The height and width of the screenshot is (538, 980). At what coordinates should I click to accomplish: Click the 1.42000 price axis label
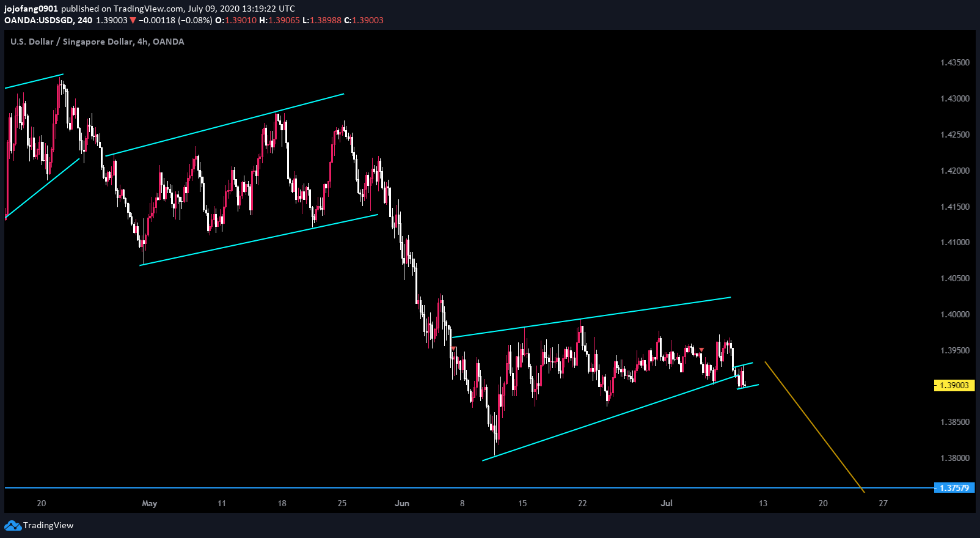point(955,171)
